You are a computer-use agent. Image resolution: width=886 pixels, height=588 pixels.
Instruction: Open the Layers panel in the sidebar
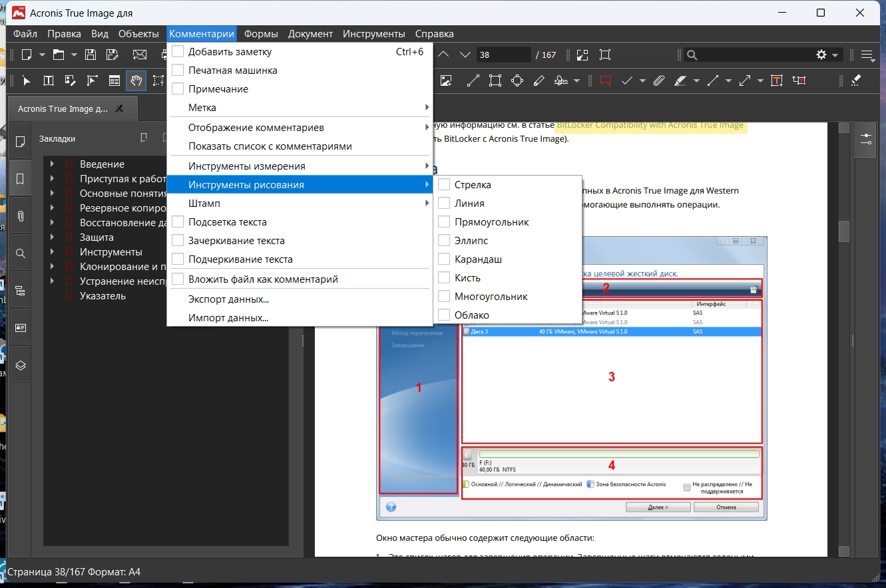(21, 365)
